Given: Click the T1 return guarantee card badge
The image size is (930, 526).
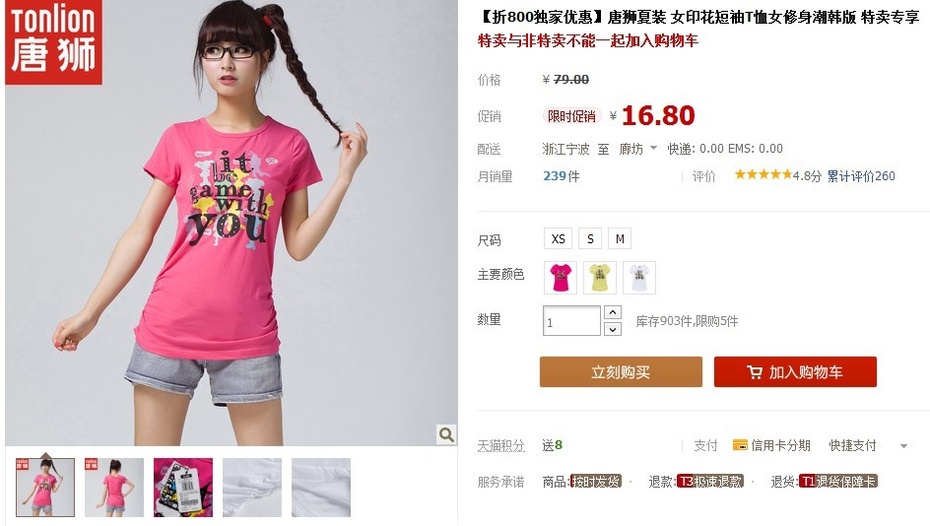Looking at the screenshot, I should pyautogui.click(x=837, y=482).
